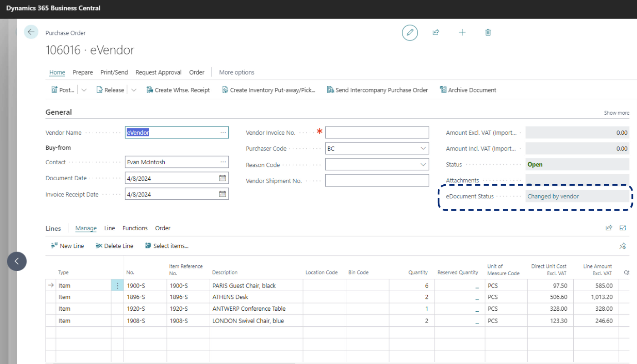This screenshot has height=364, width=637.
Task: Click New Line
Action: 67,246
